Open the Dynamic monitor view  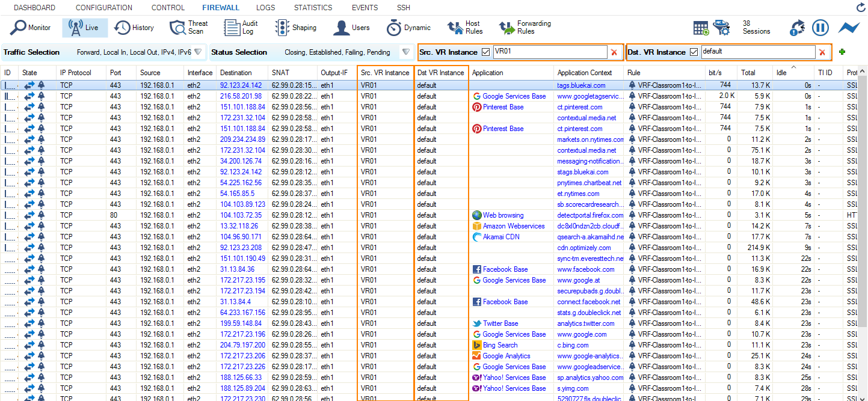click(408, 27)
